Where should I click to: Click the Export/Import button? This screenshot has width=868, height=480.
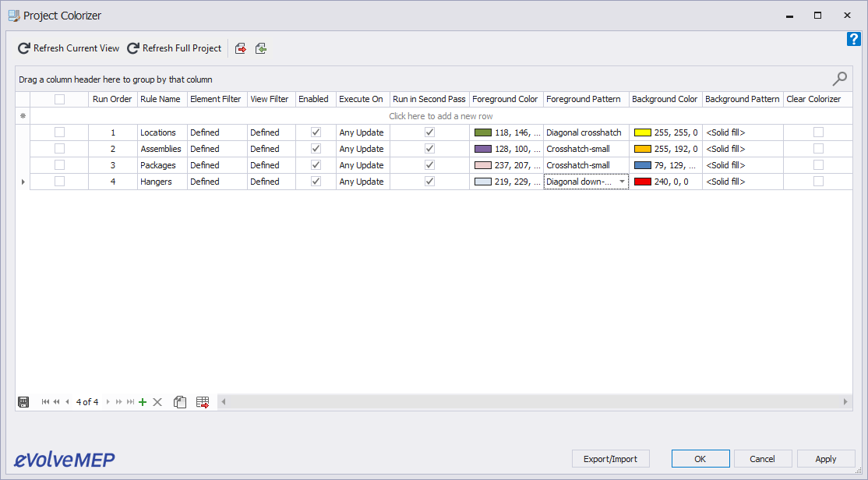(x=611, y=458)
